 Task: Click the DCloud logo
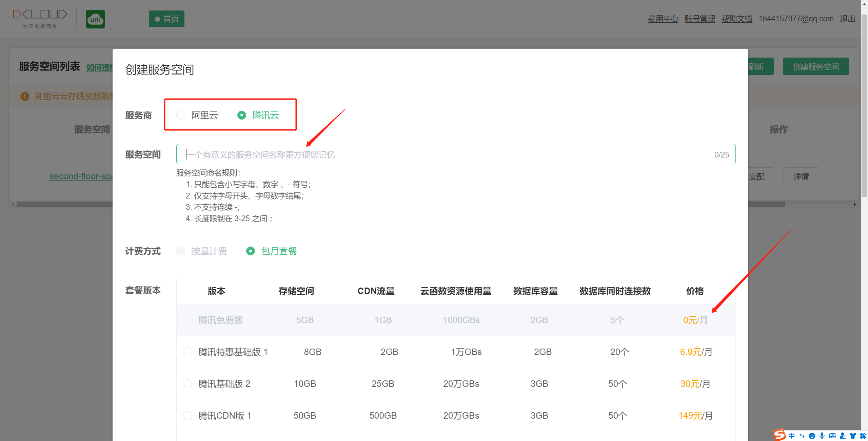pyautogui.click(x=40, y=18)
